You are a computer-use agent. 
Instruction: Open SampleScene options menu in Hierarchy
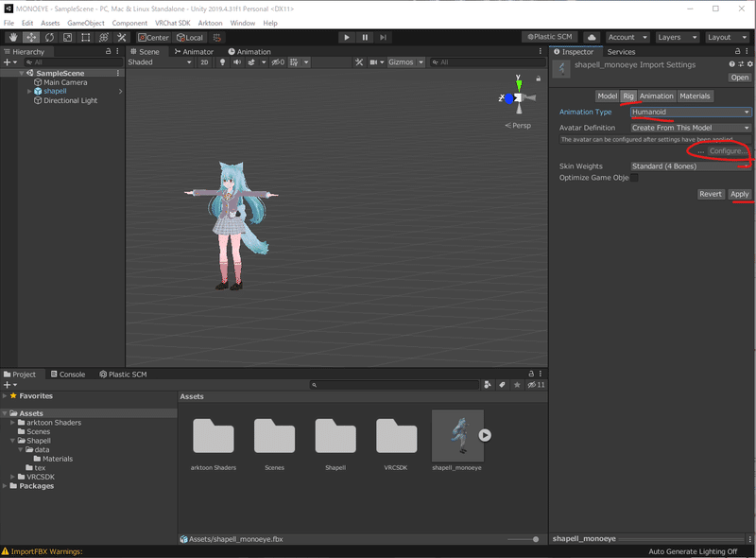click(117, 73)
